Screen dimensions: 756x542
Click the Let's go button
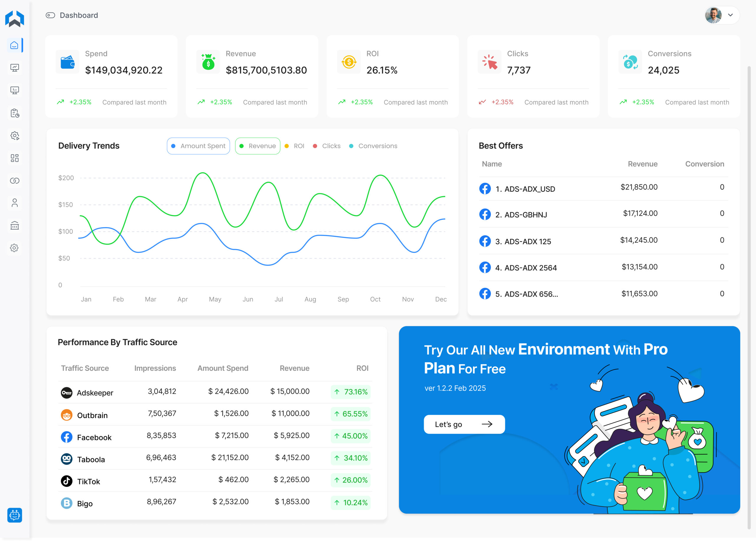[464, 424]
